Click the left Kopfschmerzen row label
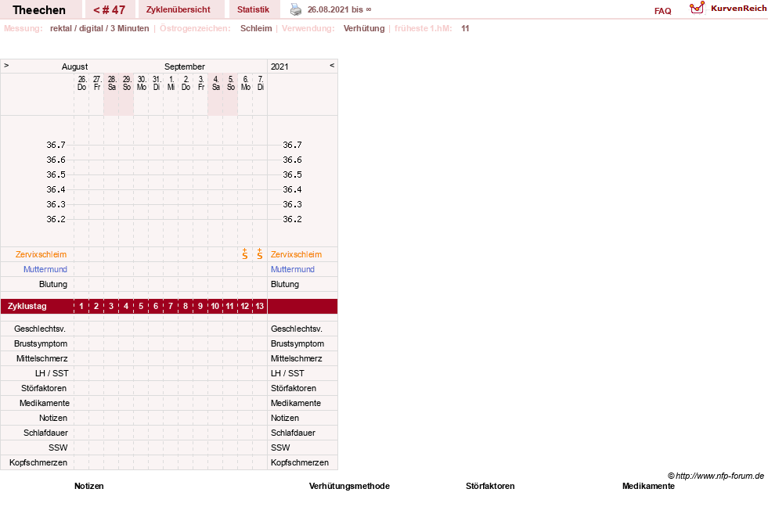The height and width of the screenshot is (532, 768). [x=38, y=462]
